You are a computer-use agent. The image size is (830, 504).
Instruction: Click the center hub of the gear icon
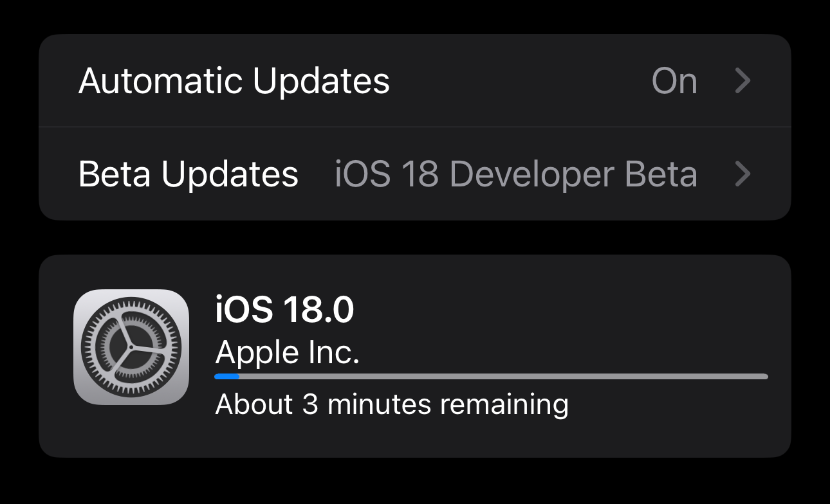(131, 347)
